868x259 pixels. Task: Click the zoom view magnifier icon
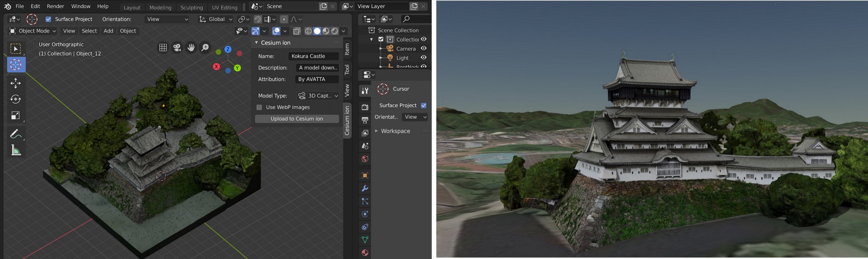click(205, 47)
